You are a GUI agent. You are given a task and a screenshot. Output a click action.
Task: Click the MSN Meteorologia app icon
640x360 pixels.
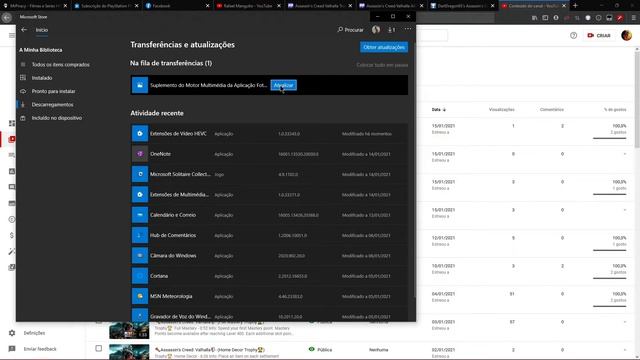pos(140,296)
